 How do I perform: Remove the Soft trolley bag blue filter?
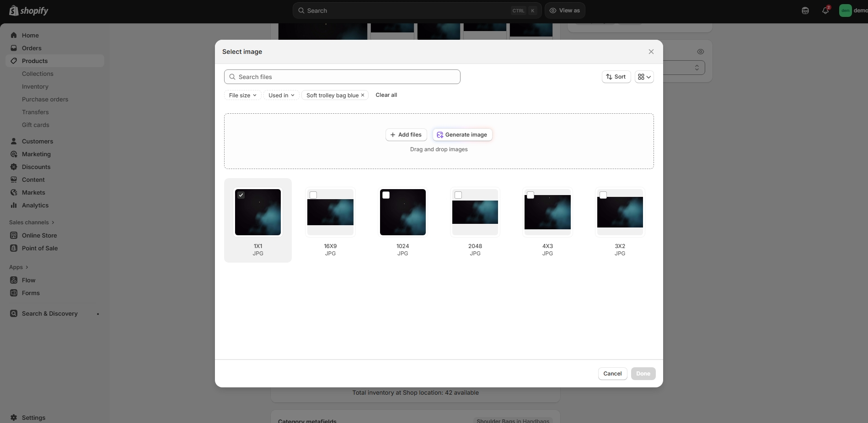click(x=363, y=95)
